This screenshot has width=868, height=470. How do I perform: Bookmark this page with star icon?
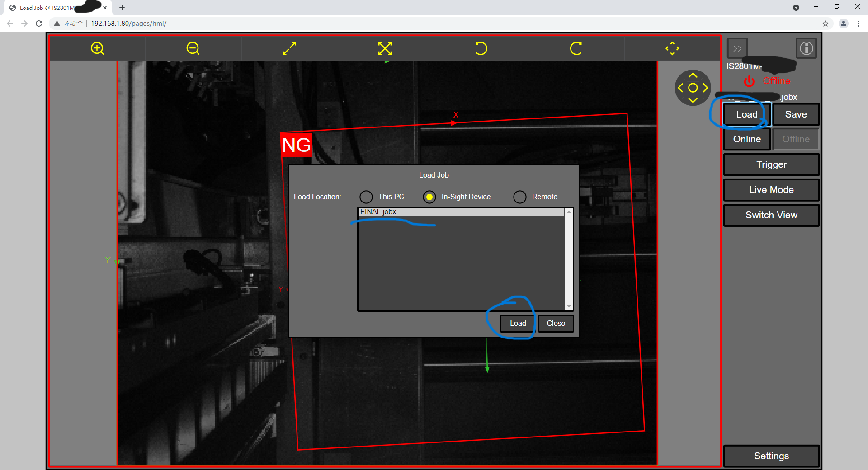point(826,23)
